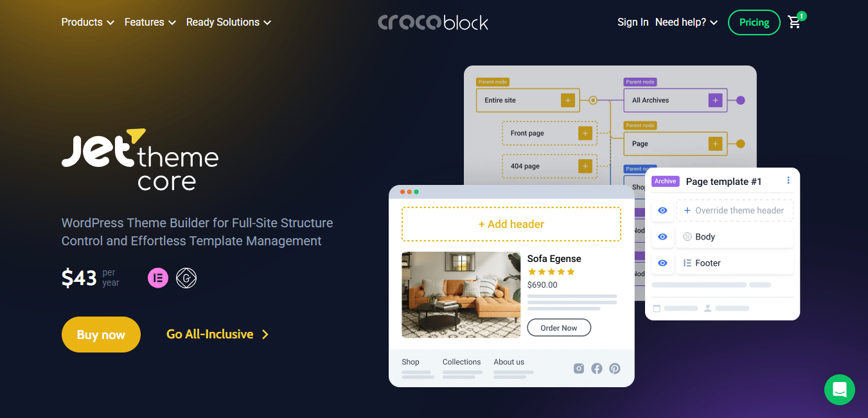Toggle eye icon for Override theme header
Viewport: 868px width, 418px height.
662,211
